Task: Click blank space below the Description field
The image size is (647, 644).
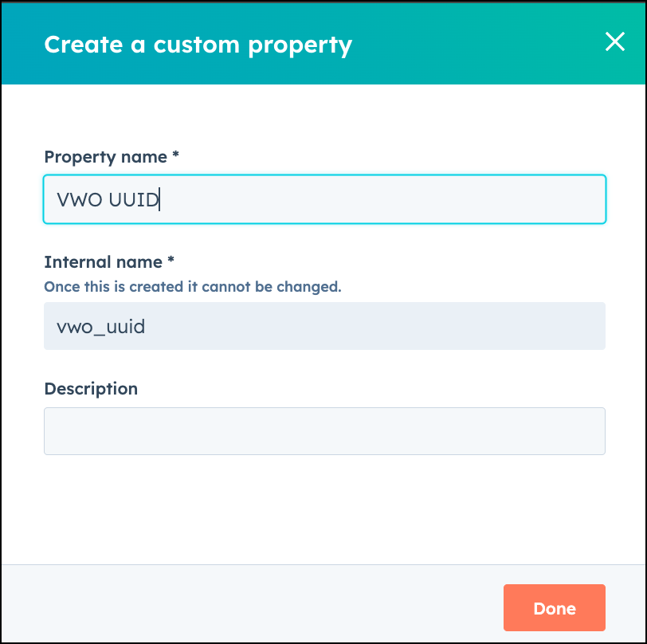Action: tap(324, 509)
